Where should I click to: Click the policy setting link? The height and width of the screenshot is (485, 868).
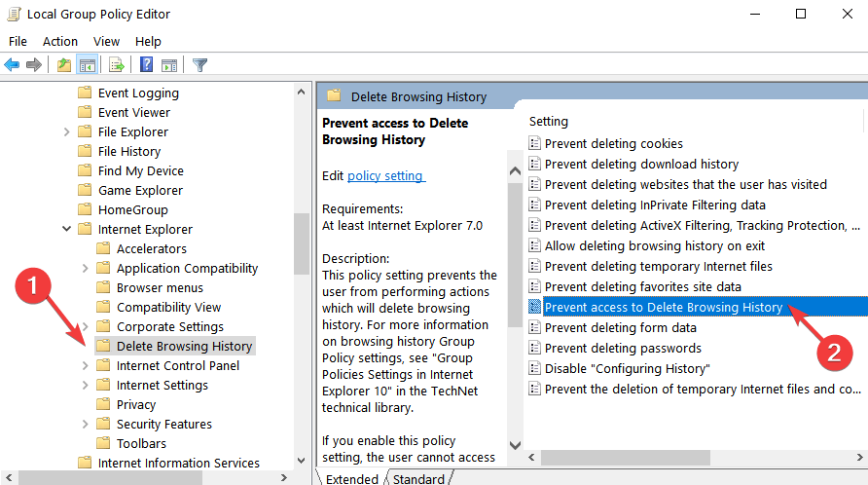(386, 175)
